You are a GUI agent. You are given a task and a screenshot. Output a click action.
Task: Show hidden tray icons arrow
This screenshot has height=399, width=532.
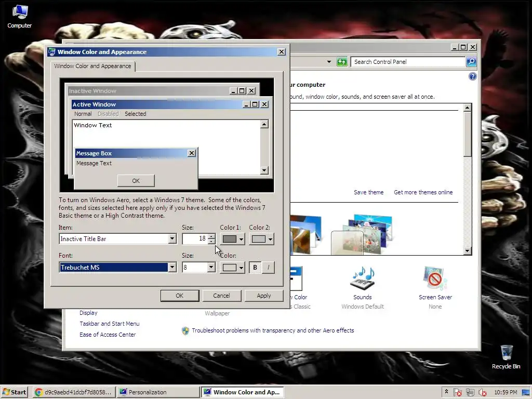pyautogui.click(x=446, y=392)
